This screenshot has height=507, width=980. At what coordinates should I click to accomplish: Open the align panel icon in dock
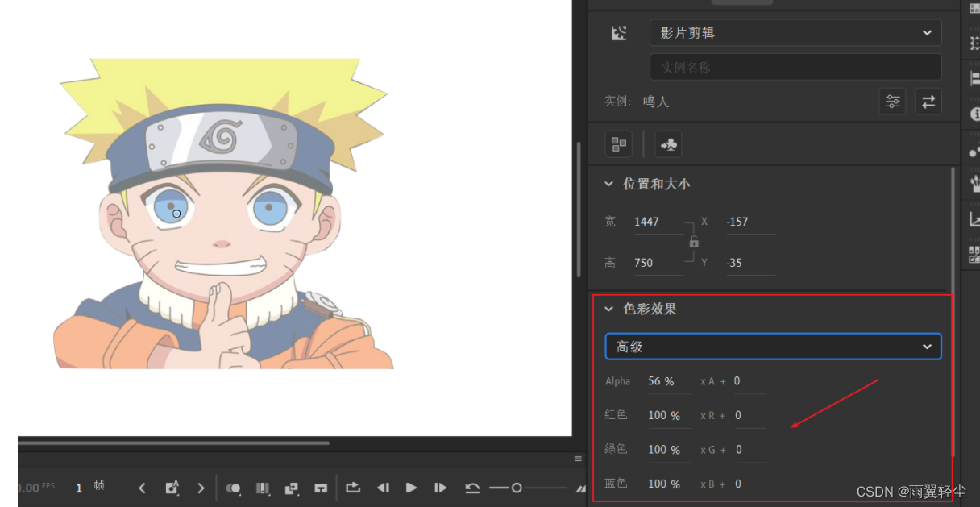pos(974,78)
